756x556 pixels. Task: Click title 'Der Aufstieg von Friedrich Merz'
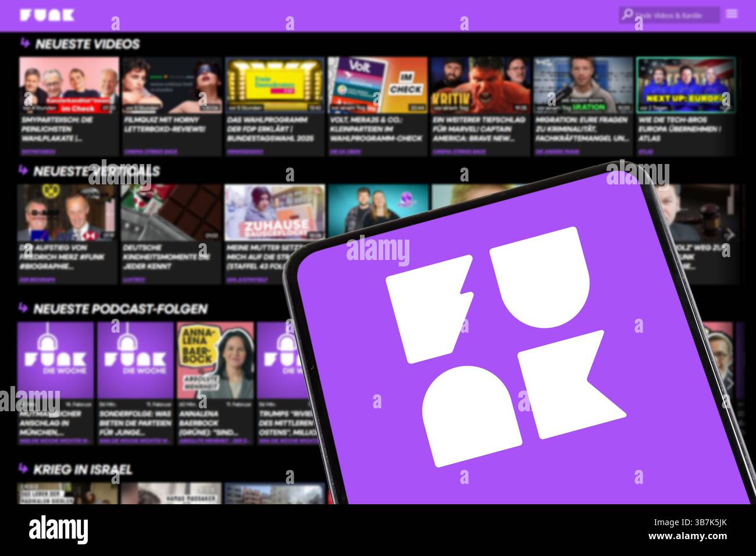pyautogui.click(x=62, y=257)
